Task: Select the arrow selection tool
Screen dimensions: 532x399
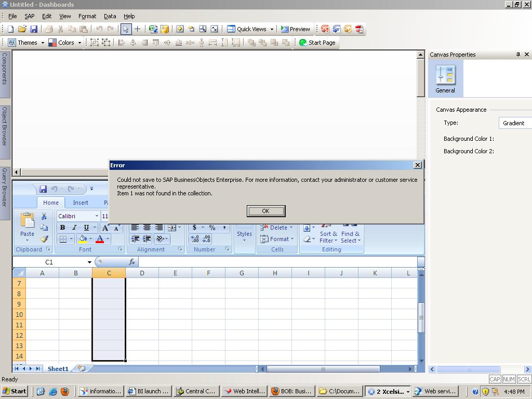Action: [x=126, y=29]
